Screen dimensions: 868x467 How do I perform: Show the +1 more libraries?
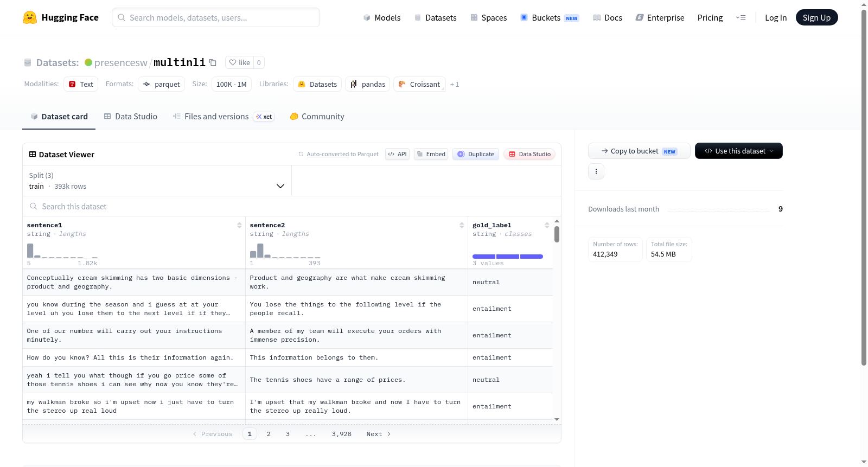coord(455,84)
